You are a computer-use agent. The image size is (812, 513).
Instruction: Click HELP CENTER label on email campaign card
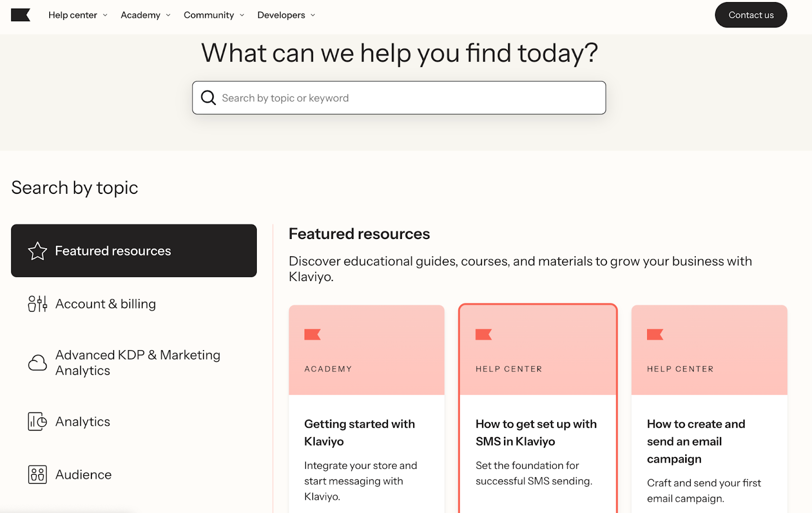coord(680,369)
